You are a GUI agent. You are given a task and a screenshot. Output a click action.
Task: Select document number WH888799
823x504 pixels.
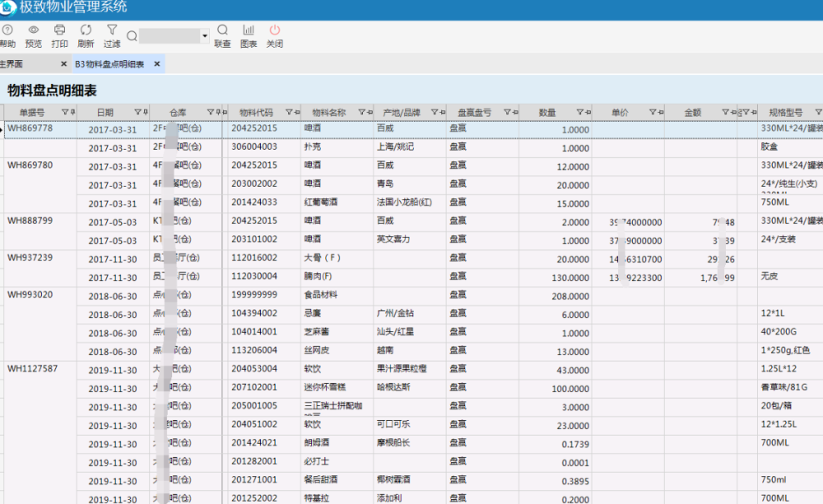[x=30, y=220]
